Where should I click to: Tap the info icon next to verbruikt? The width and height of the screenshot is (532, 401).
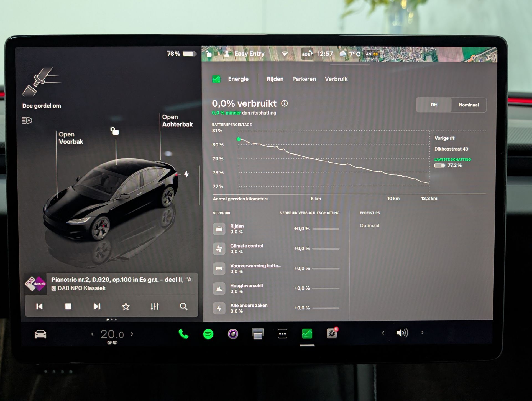point(285,103)
